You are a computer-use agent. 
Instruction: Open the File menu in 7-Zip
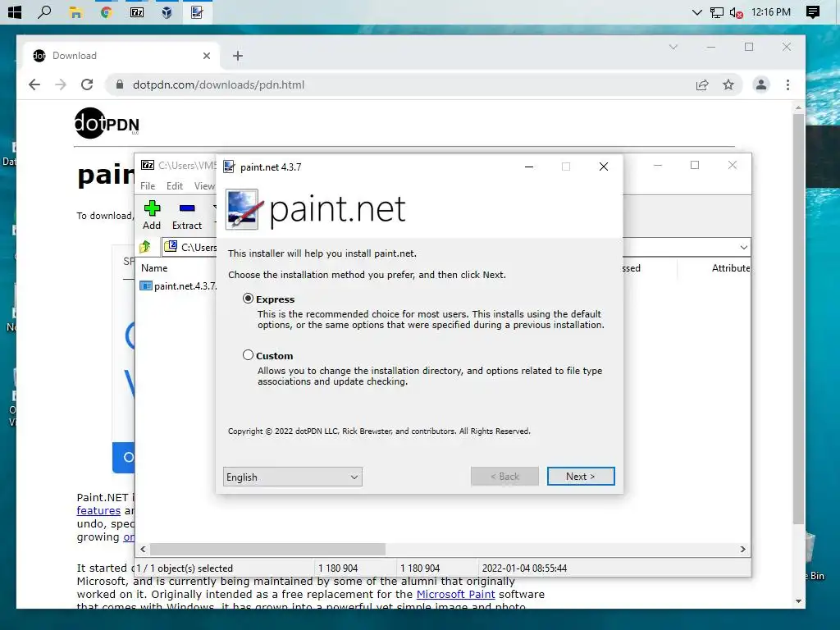point(148,186)
